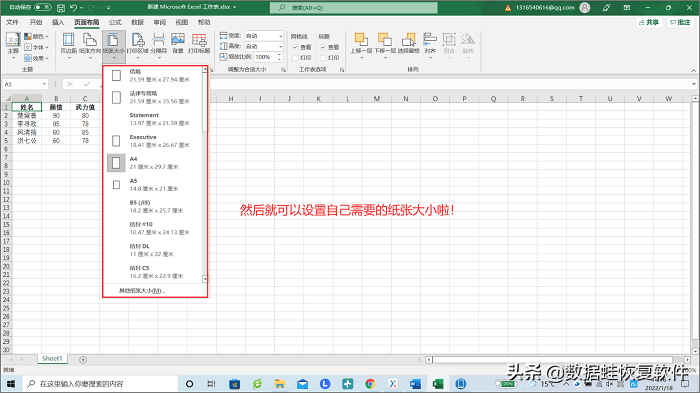Switch to the 开始 (Home) tab

(36, 22)
